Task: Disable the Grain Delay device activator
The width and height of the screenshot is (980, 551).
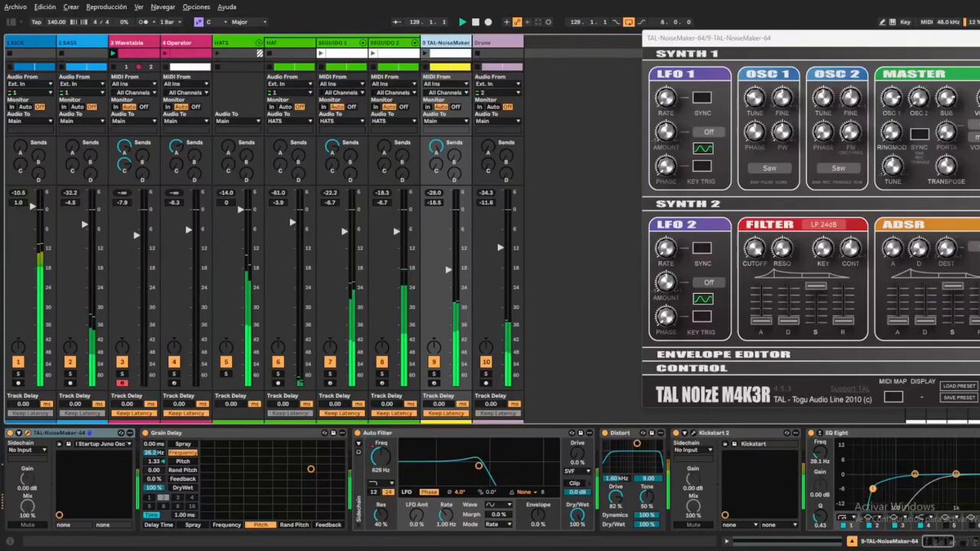Action: (x=145, y=433)
